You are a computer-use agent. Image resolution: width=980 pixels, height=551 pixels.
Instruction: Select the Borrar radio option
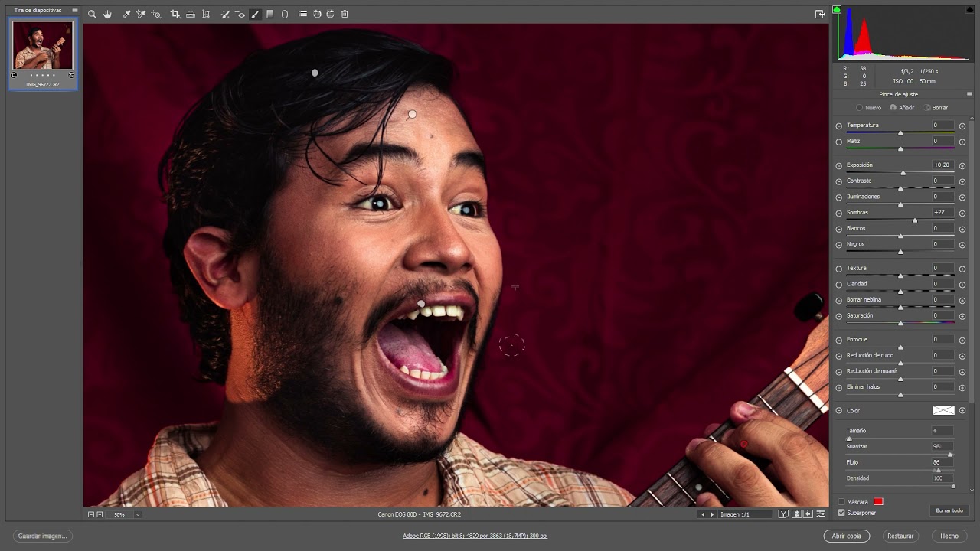click(x=936, y=108)
